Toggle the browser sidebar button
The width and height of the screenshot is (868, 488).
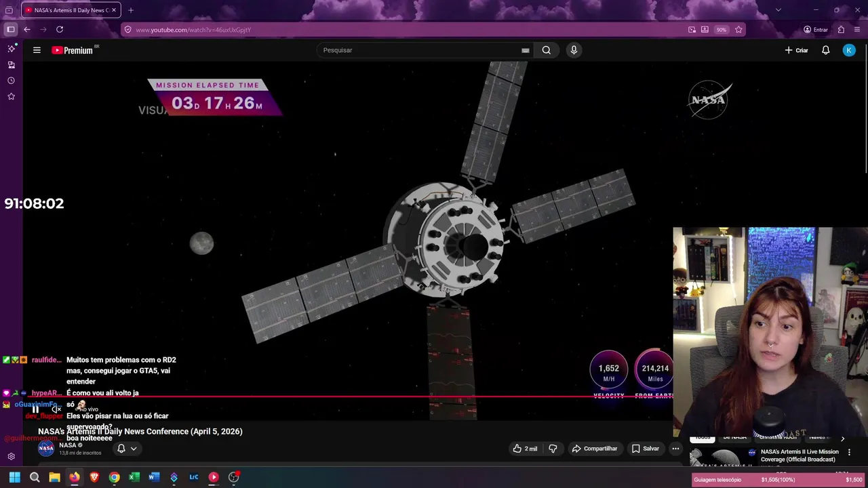[x=11, y=29]
